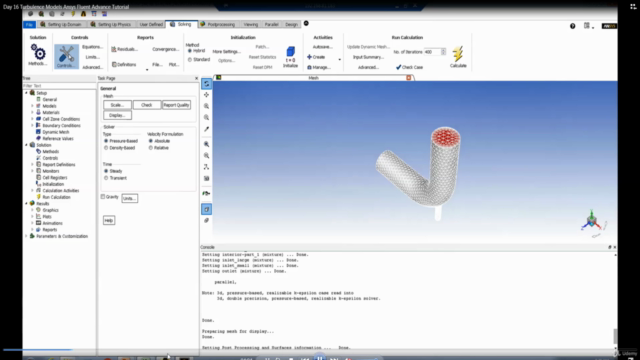640x360 pixels.
Task: Click the No. of Iterations field
Action: [x=432, y=52]
